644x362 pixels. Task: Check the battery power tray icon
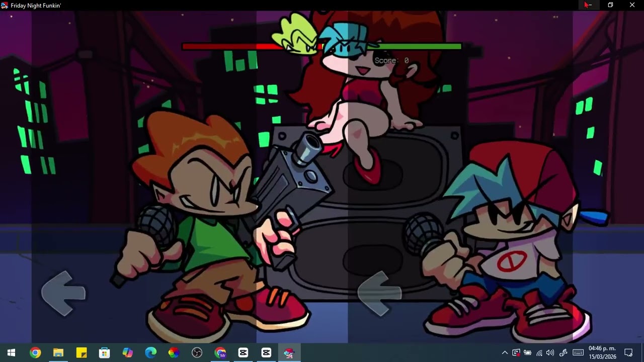527,353
